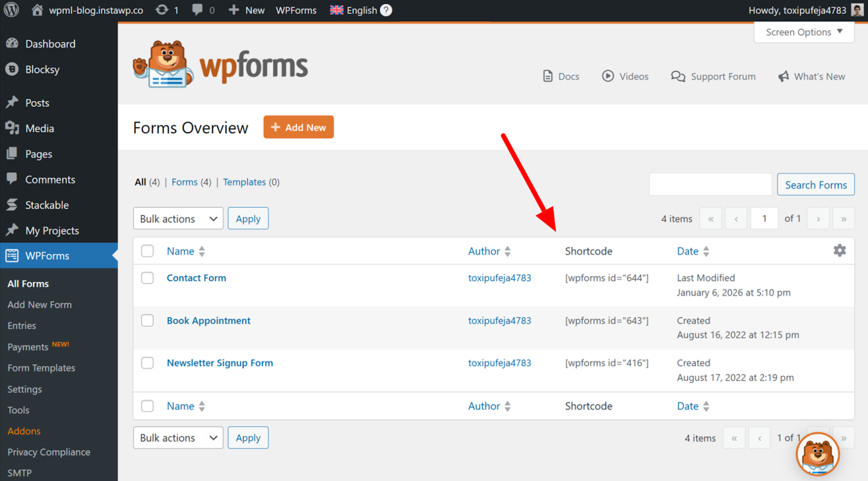Click the What's New megaphone icon
This screenshot has height=481, width=868.
(x=783, y=76)
